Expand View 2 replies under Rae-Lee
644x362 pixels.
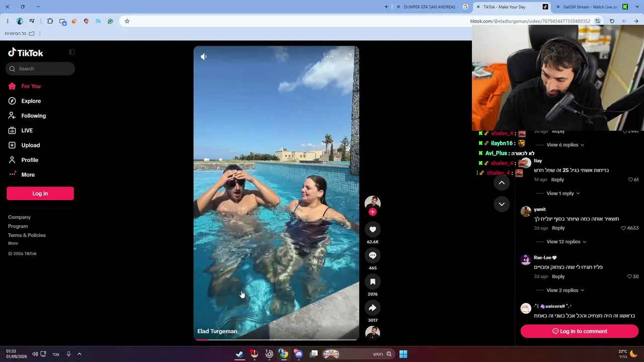[x=566, y=290]
